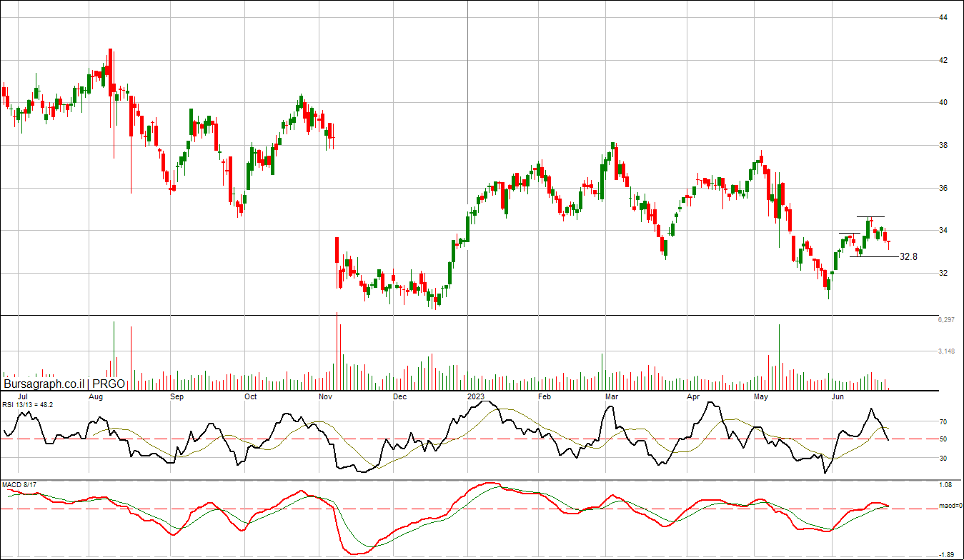964x560 pixels.
Task: Select the 6,297 volume axis label
Action: pos(945,319)
